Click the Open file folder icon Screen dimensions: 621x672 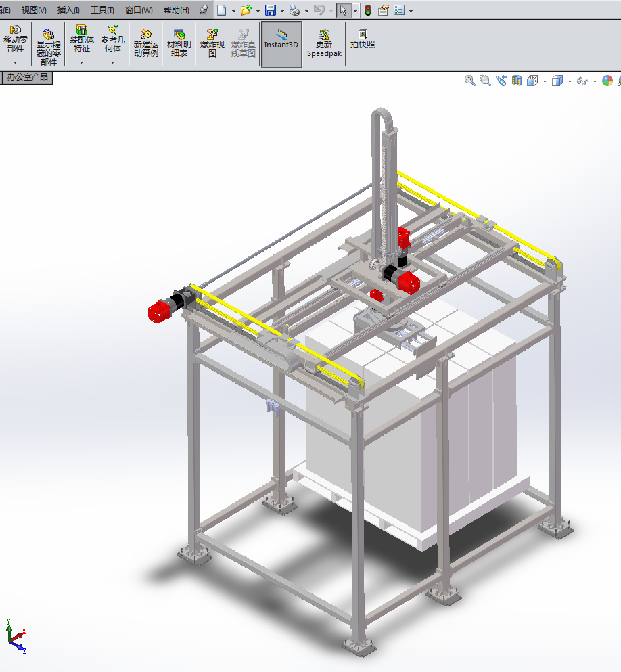point(246,10)
